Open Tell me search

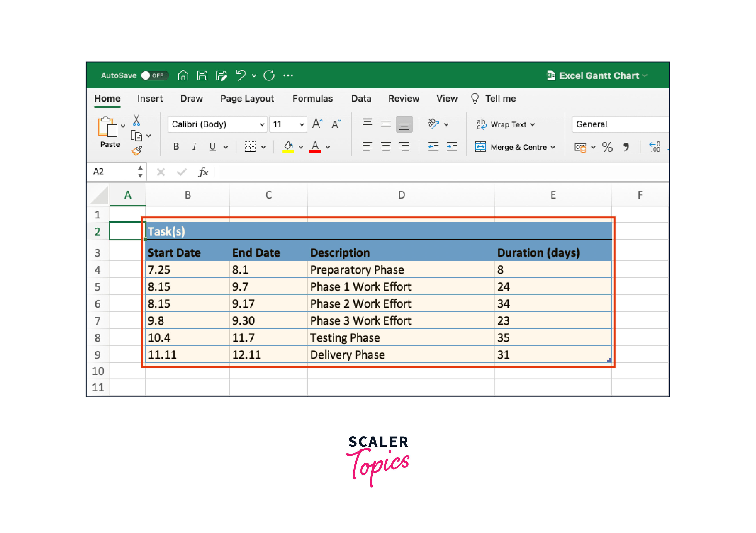[x=500, y=98]
